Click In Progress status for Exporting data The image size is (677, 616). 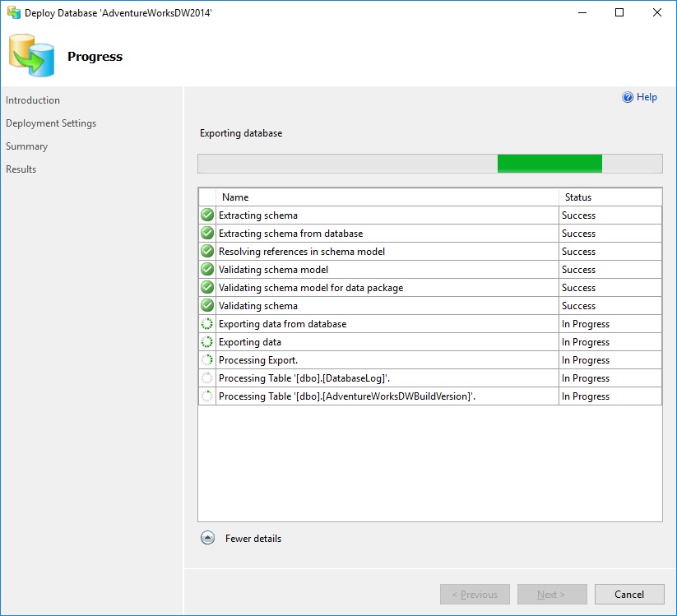pyautogui.click(x=586, y=342)
